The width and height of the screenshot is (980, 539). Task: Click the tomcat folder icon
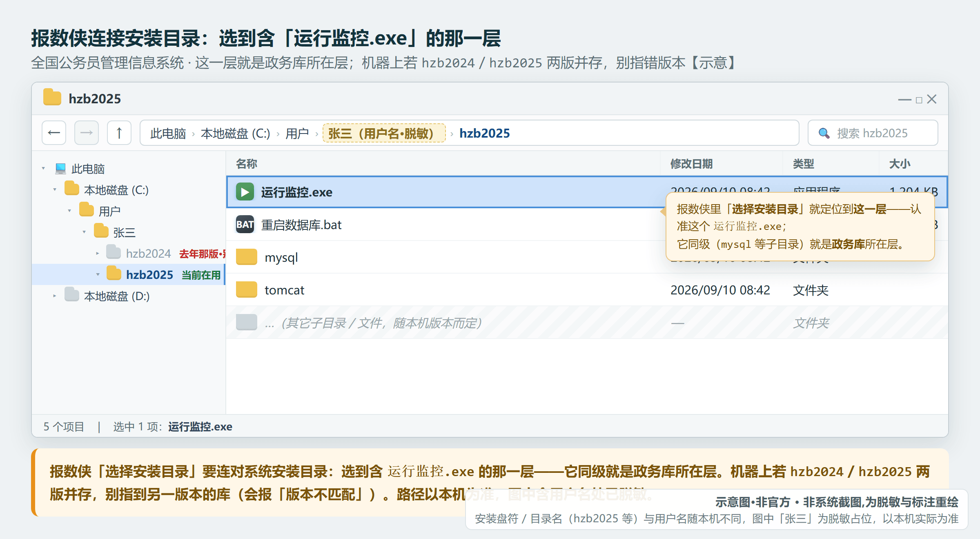coord(247,290)
